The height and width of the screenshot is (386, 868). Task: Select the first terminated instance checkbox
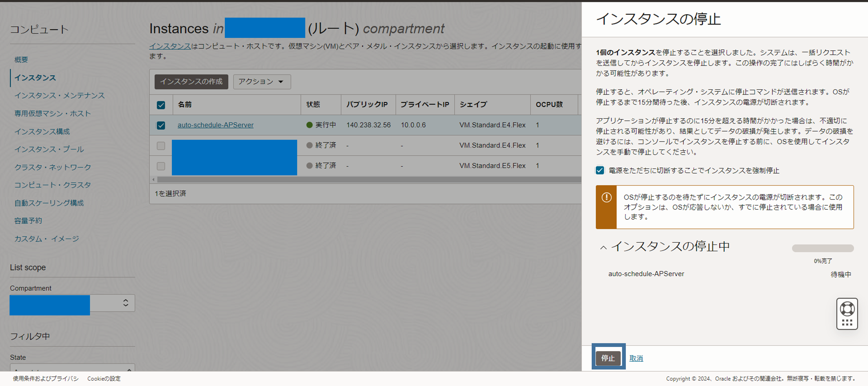[161, 146]
